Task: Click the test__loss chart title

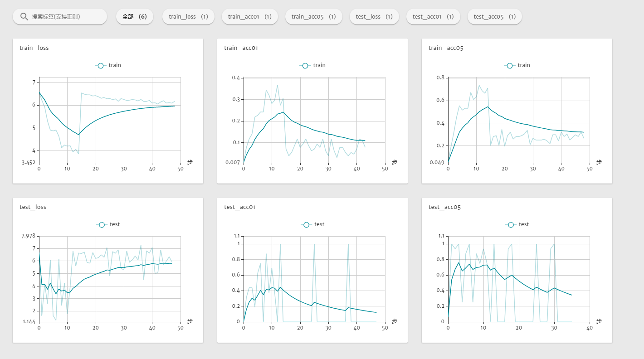Action: pos(33,207)
